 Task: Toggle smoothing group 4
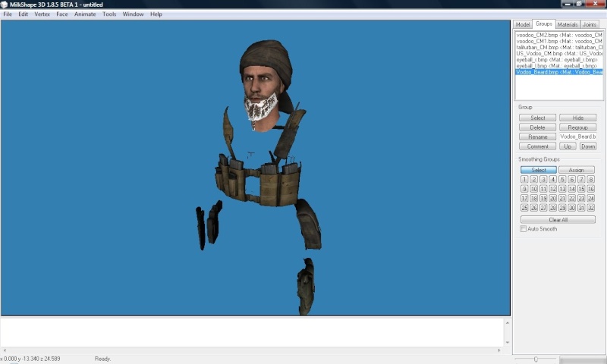coord(553,179)
